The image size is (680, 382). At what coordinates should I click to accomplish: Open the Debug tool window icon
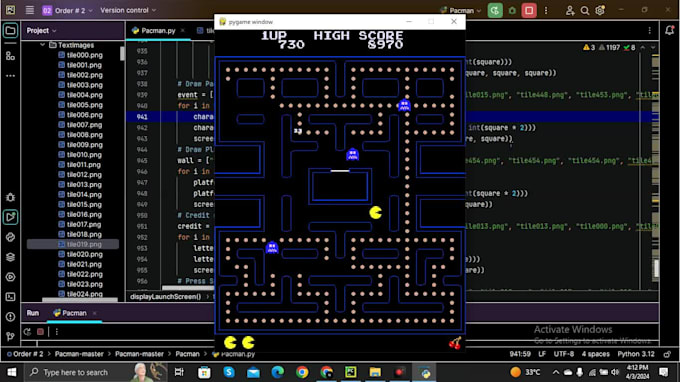pyautogui.click(x=10, y=197)
